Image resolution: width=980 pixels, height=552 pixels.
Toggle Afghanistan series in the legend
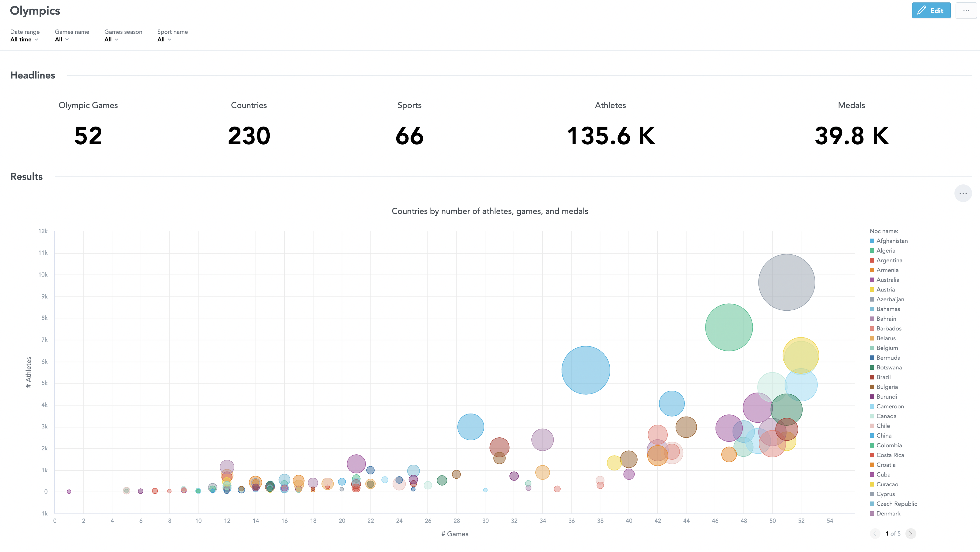click(891, 241)
